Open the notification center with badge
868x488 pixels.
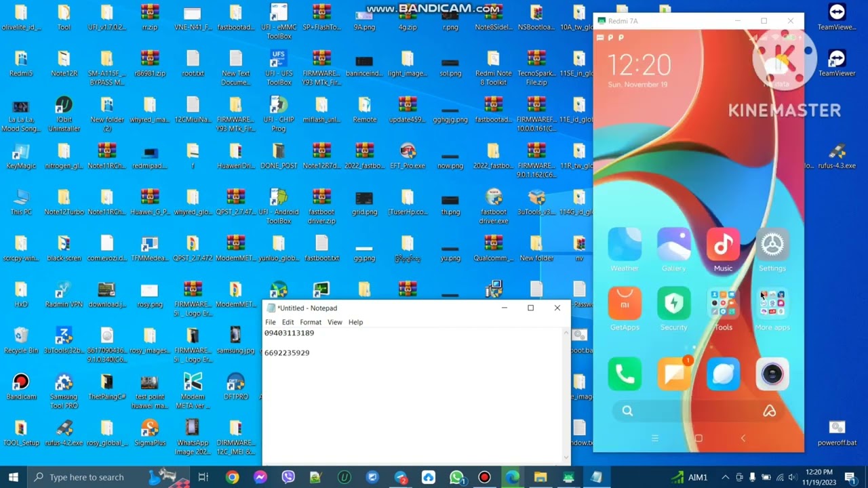coord(851,477)
